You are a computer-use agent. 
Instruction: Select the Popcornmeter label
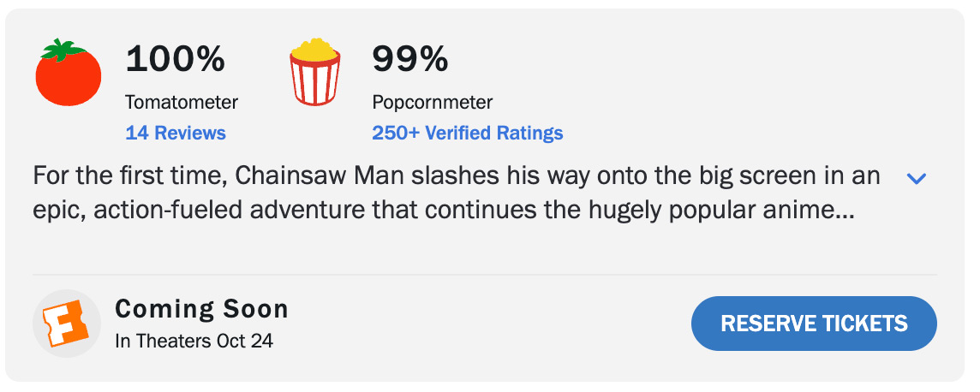[x=433, y=103]
